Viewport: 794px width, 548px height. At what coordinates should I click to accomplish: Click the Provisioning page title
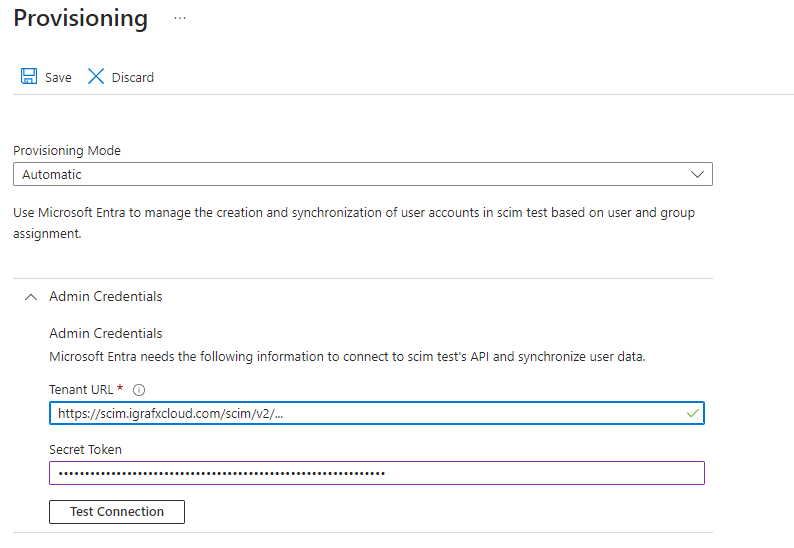pyautogui.click(x=80, y=18)
